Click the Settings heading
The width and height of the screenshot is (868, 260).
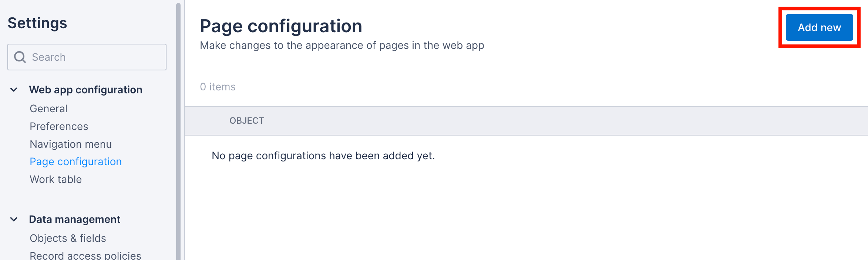coord(37,23)
